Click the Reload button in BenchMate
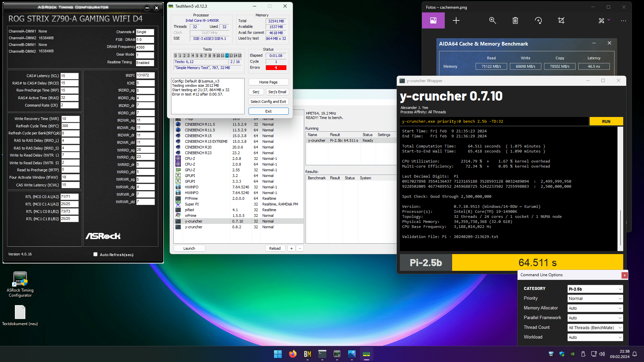The height and width of the screenshot is (362, 644). tap(275, 248)
